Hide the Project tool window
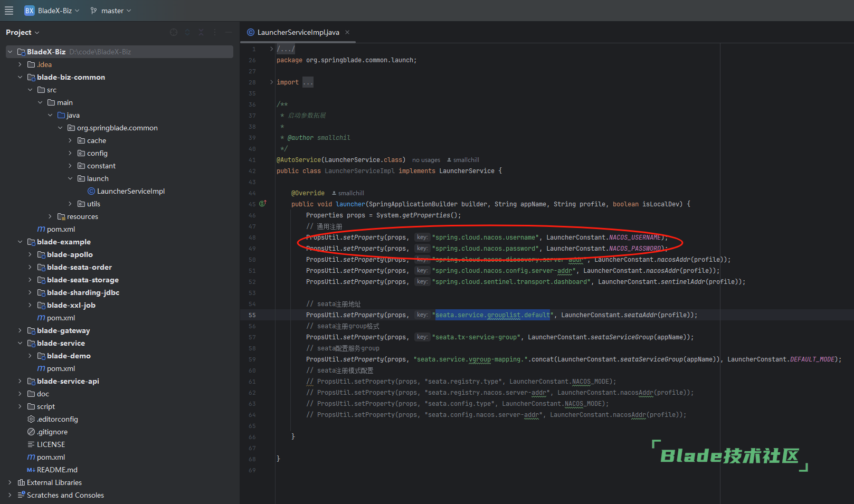 pos(229,32)
